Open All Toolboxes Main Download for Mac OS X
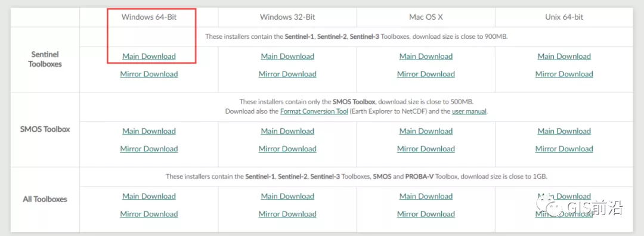The height and width of the screenshot is (236, 644). coord(426,197)
